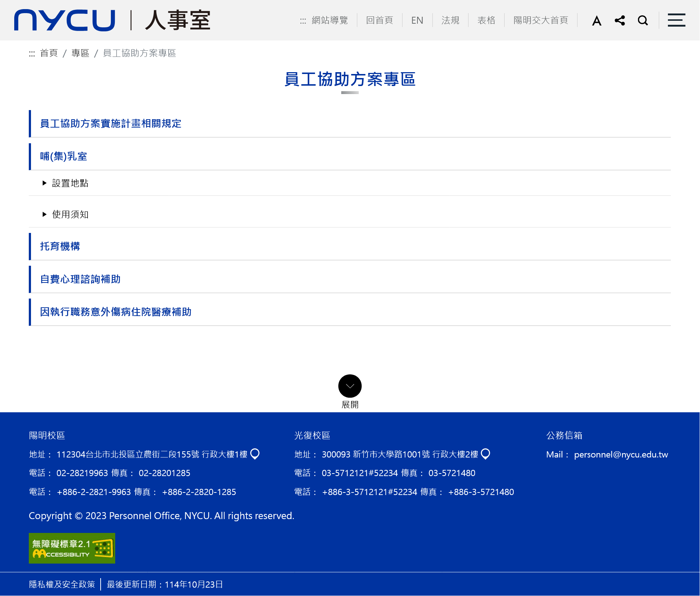Click the NYCU logo
Image resolution: width=700 pixels, height=596 pixels.
pyautogui.click(x=65, y=20)
